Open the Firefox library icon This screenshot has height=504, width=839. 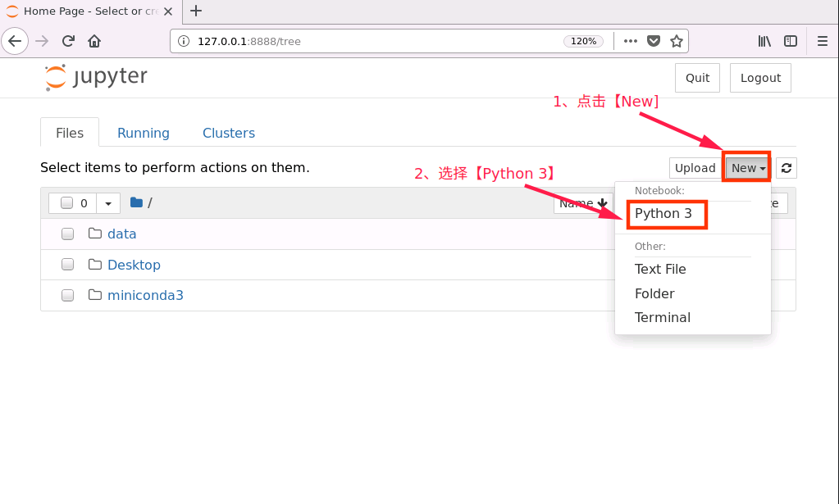click(x=764, y=41)
